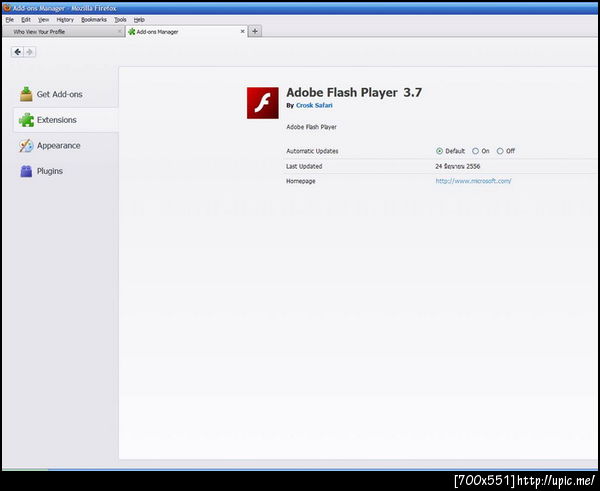This screenshot has height=491, width=600.
Task: Click the Homepage label
Action: point(300,181)
